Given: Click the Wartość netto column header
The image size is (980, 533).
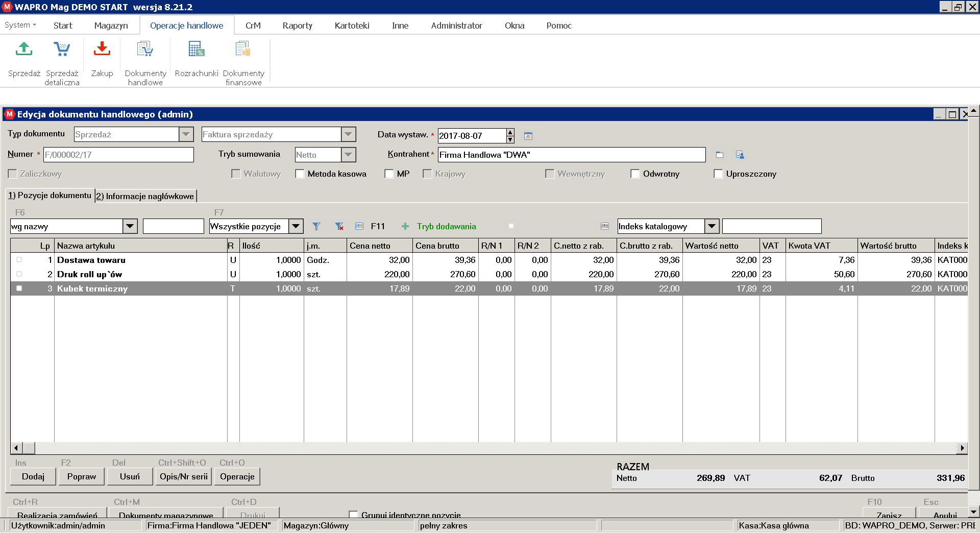Looking at the screenshot, I should pos(721,246).
